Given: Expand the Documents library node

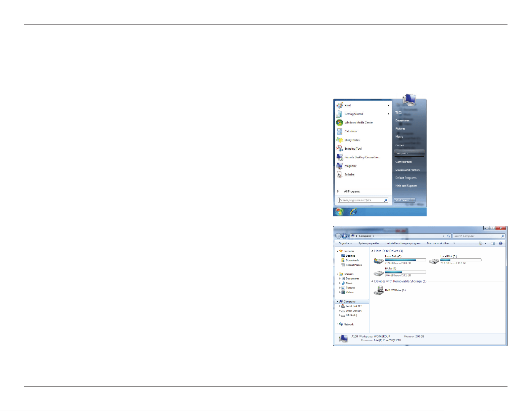Looking at the screenshot, I should point(340,279).
